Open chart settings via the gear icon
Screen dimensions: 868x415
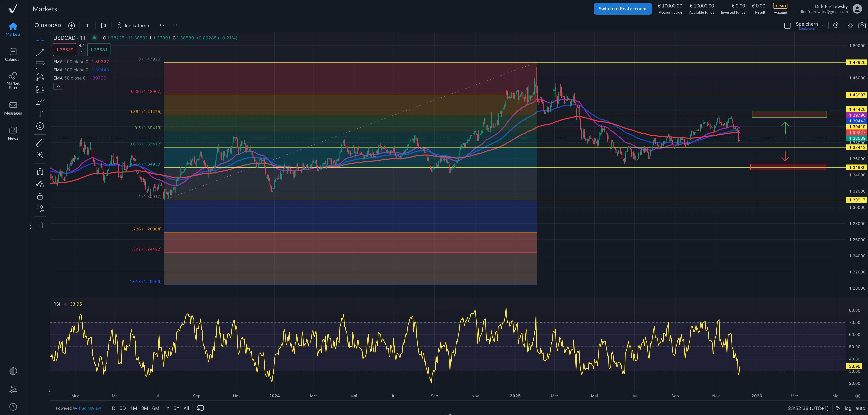coord(849,25)
